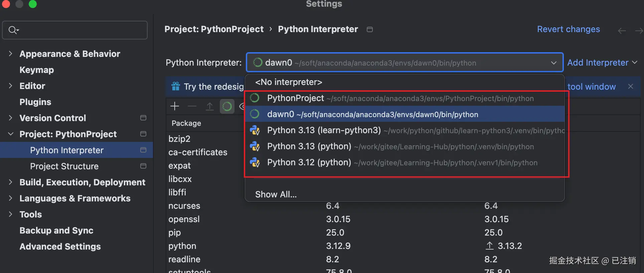Open Project Structure settings page

click(x=64, y=166)
